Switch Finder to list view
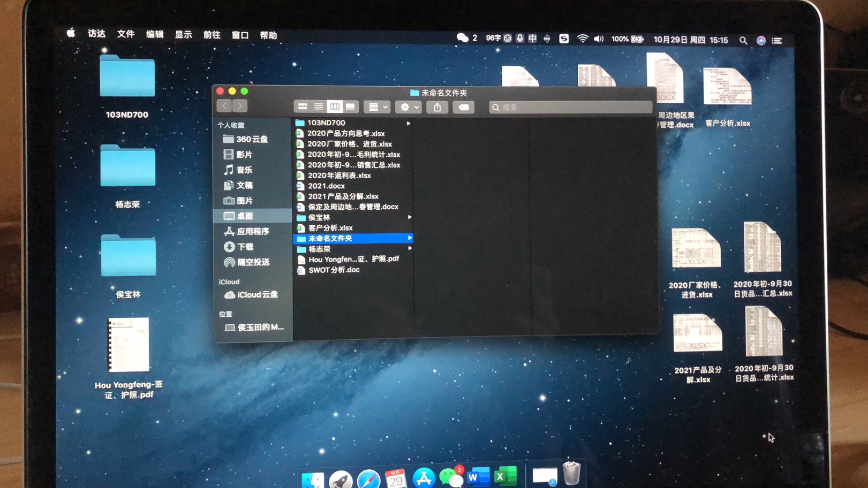 [x=319, y=107]
